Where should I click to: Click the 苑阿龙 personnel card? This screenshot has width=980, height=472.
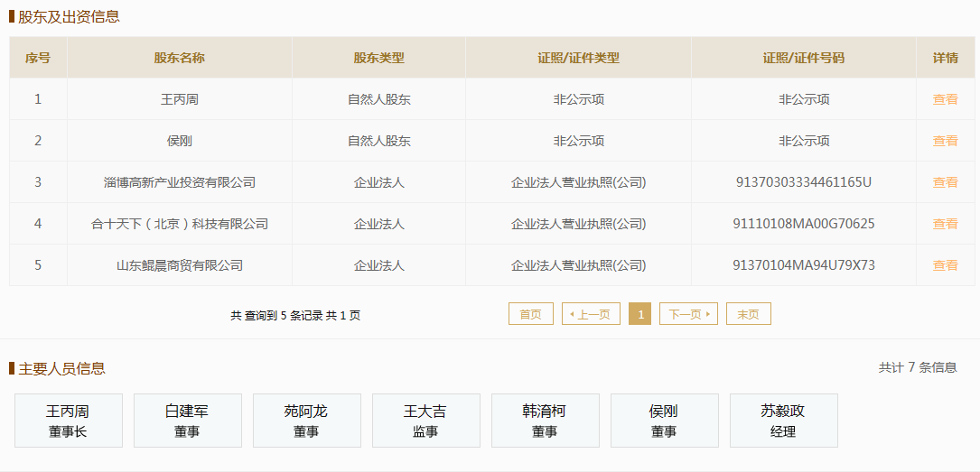pos(307,421)
